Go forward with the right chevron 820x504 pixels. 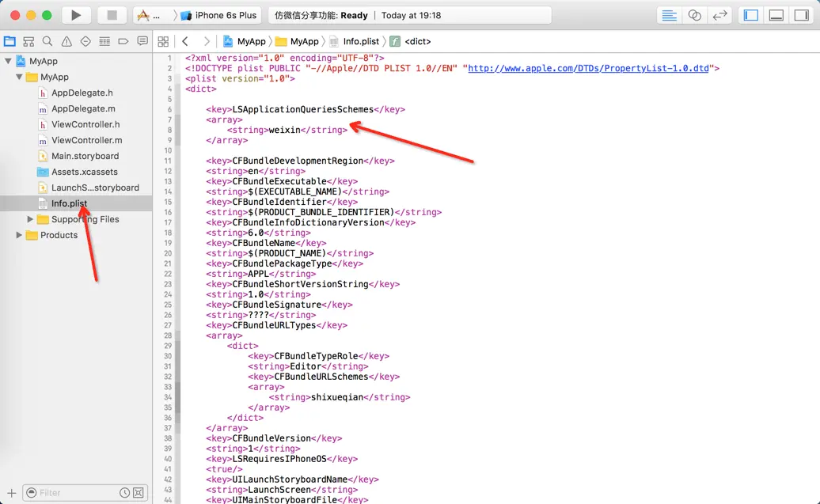click(207, 41)
